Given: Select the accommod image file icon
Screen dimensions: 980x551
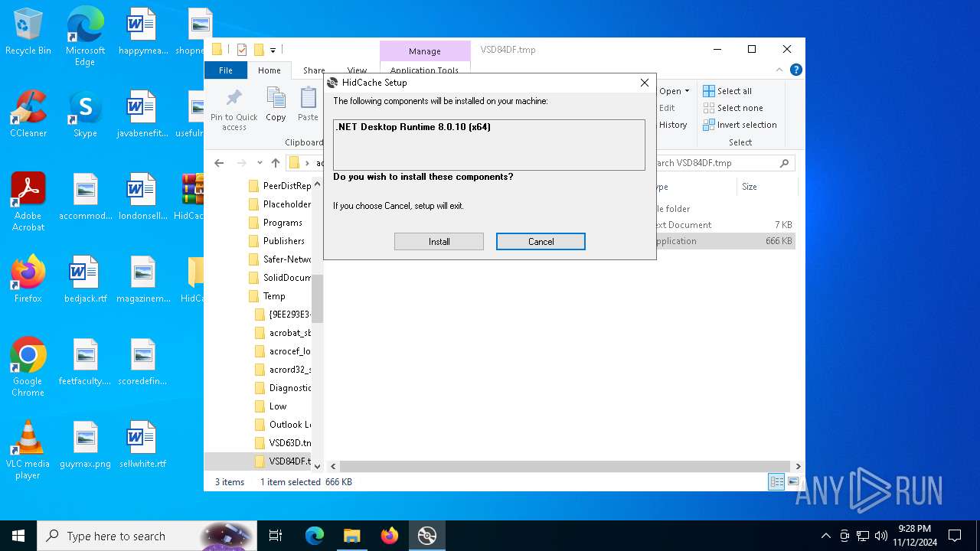Looking at the screenshot, I should coord(85,197).
